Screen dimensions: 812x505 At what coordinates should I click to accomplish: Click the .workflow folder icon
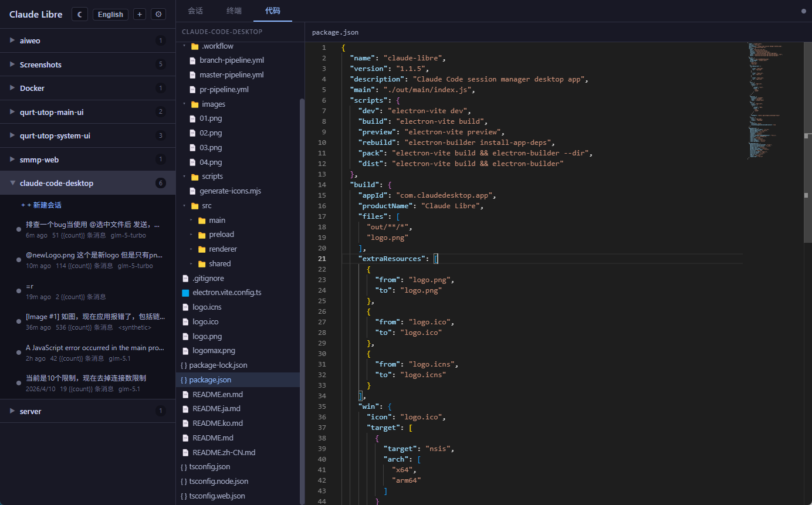click(195, 46)
